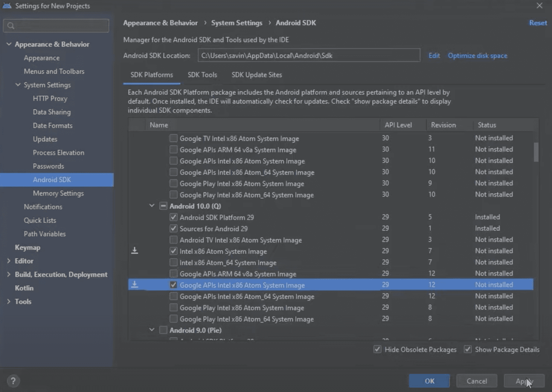Uncheck Android SDK Platform 29
Screen dimensions: 552x392
point(173,217)
